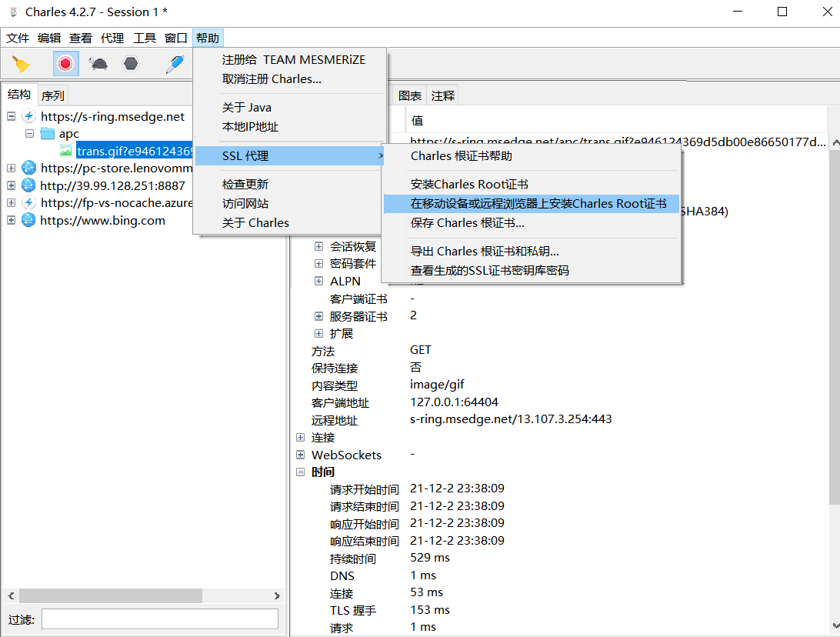Choose 导出 Charles 根证书和私钥... item
The width and height of the screenshot is (840, 637).
pos(532,252)
